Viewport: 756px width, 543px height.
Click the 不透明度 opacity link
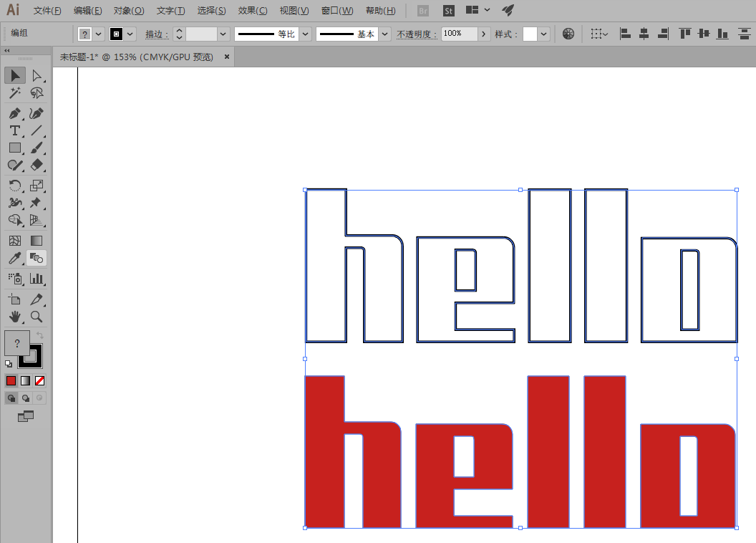(x=416, y=34)
